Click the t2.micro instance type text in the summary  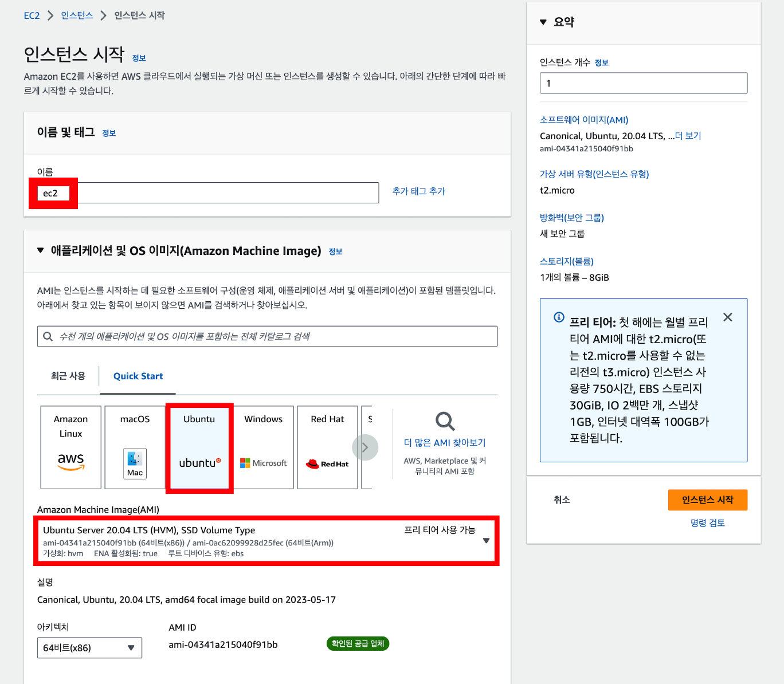557,190
